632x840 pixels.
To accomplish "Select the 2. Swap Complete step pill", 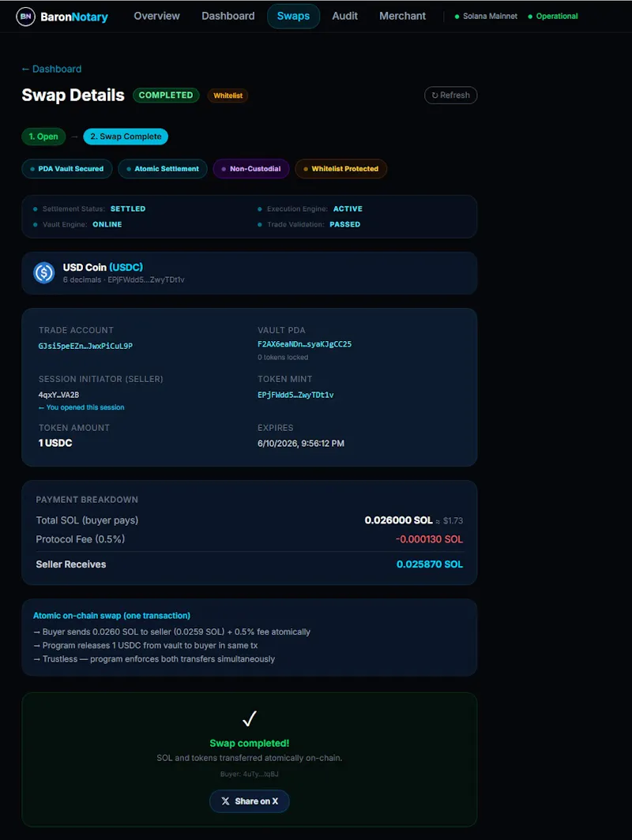I will [126, 137].
